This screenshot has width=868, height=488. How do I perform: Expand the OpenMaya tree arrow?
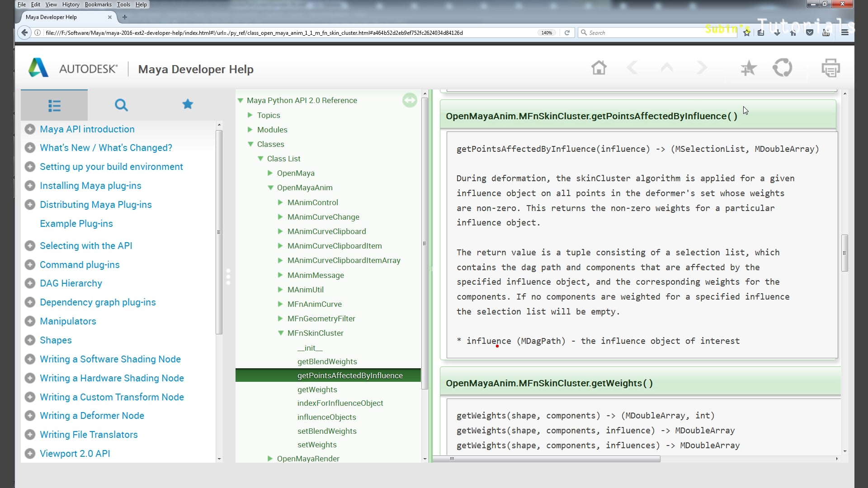(x=270, y=173)
